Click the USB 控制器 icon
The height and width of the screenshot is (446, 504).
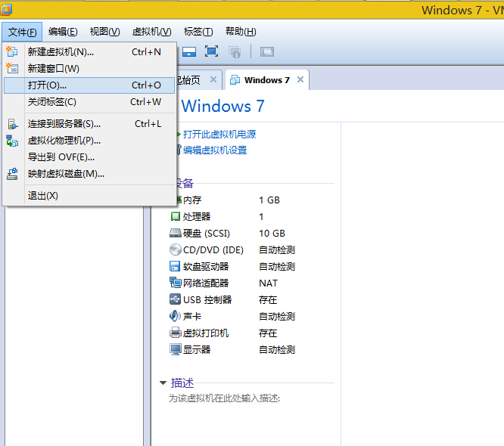coord(175,299)
